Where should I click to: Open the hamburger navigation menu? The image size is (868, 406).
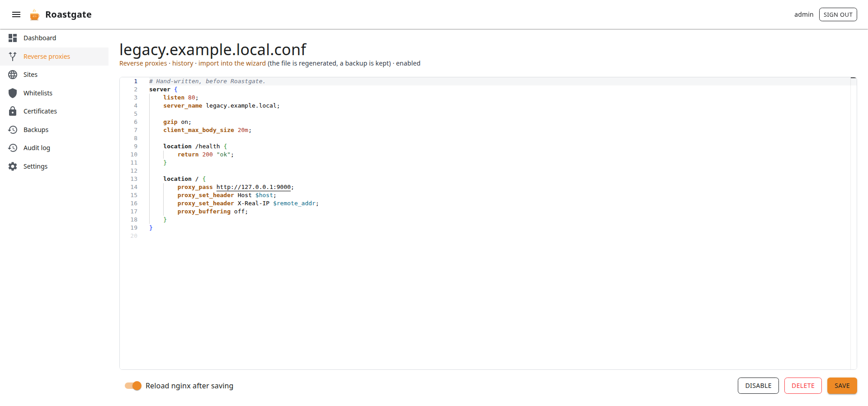[16, 14]
